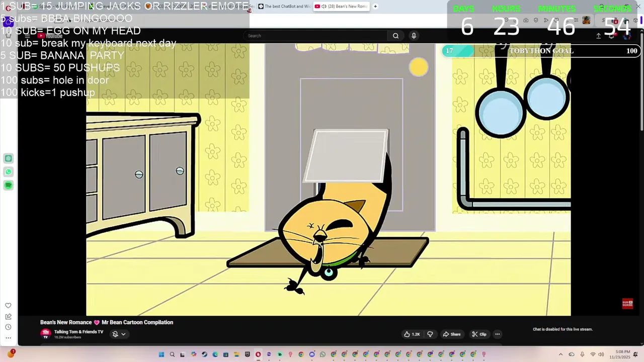This screenshot has height=362, width=644.
Task: Open the edit pencil icon in sidebar
Action: coord(9,317)
